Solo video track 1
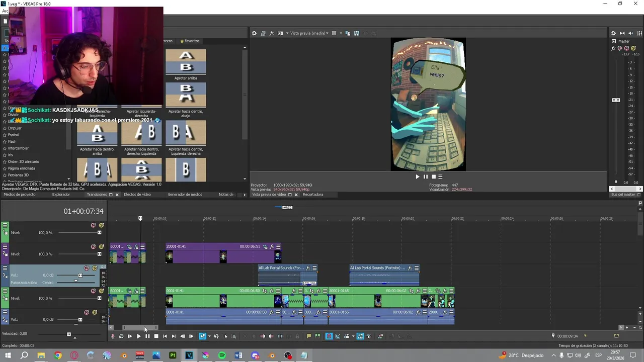Viewport: 644px width, 362px height. click(x=101, y=225)
